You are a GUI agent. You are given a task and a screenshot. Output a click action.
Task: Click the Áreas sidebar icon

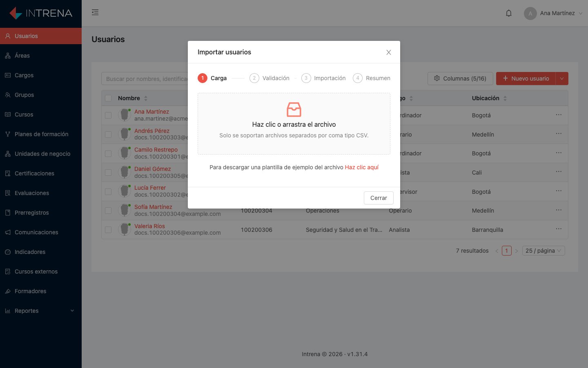[x=8, y=56]
